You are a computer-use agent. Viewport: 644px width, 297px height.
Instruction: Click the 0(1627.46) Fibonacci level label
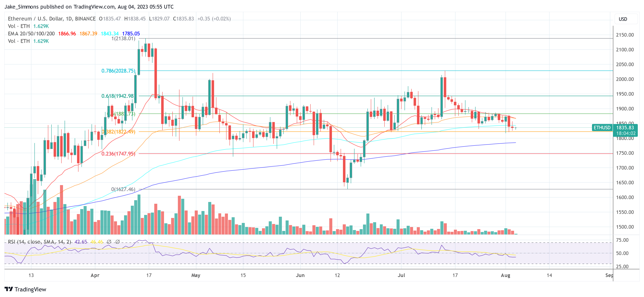point(123,189)
